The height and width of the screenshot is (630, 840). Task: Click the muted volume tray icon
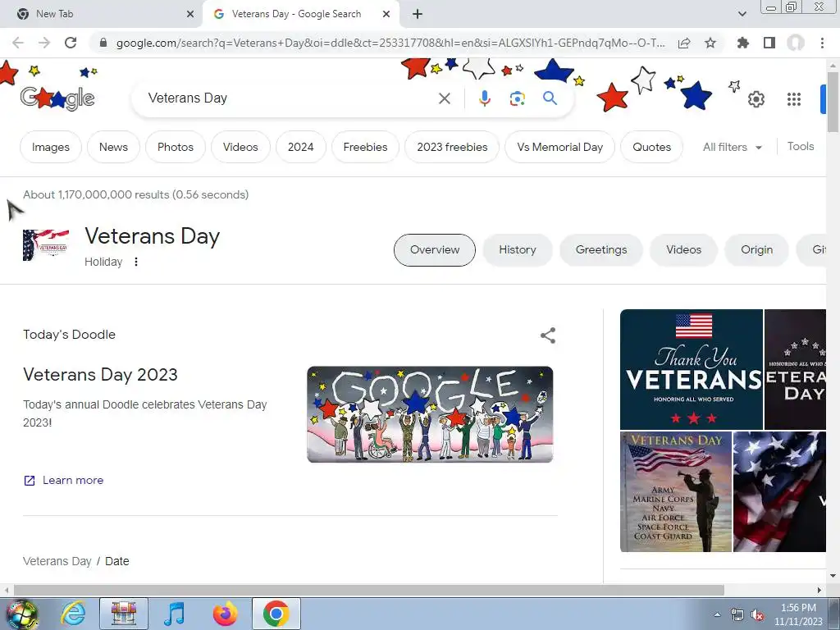click(757, 615)
